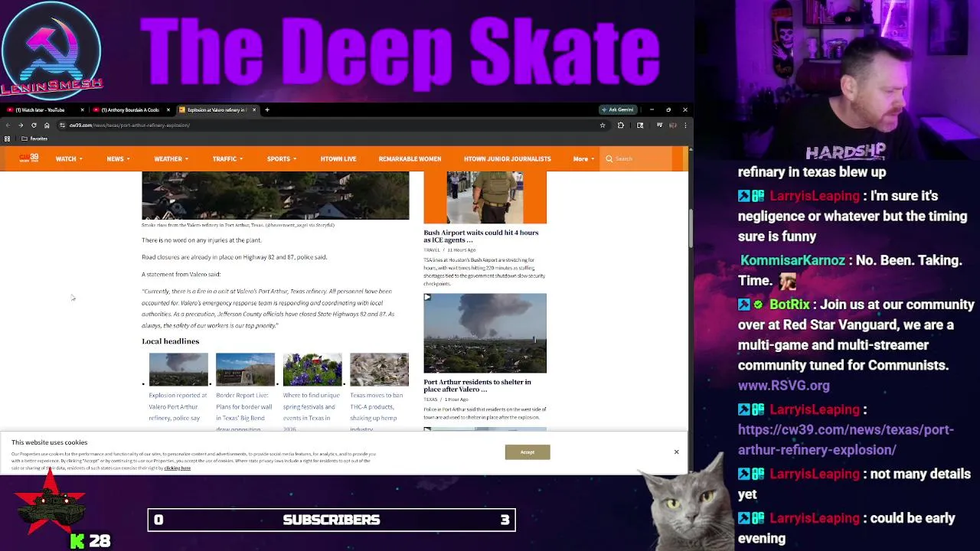Click the TEXAS category tag
The width and height of the screenshot is (980, 551).
pos(430,399)
